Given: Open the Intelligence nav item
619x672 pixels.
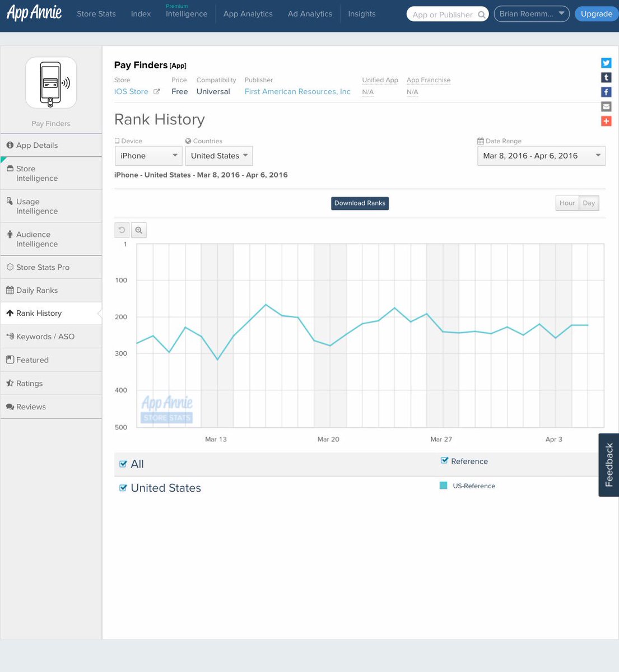Looking at the screenshot, I should tap(187, 14).
